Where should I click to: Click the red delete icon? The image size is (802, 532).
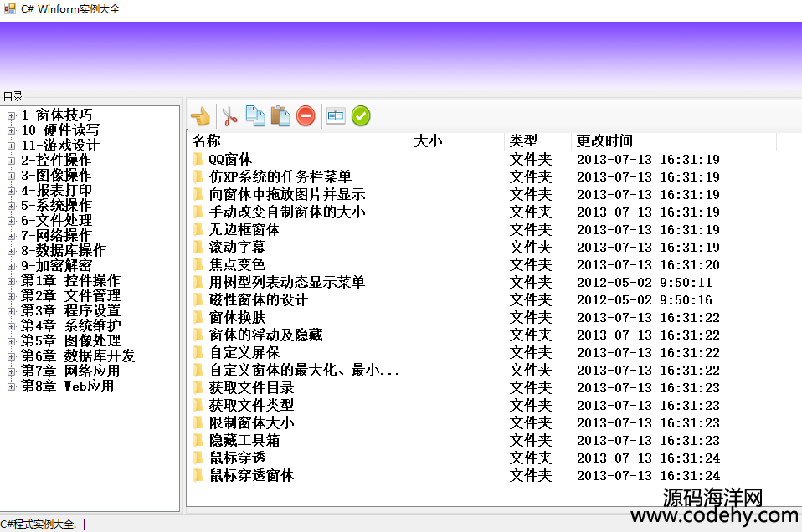[306, 116]
